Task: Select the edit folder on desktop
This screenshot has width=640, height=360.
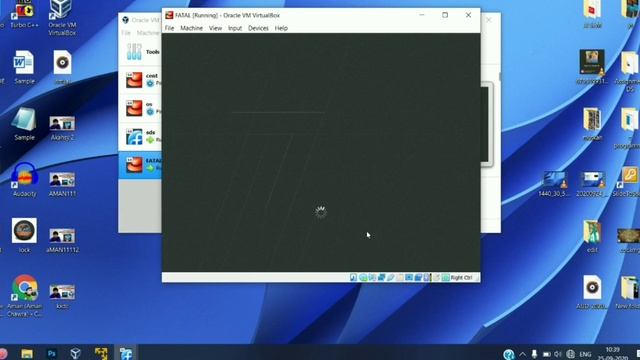Action: 592,236
